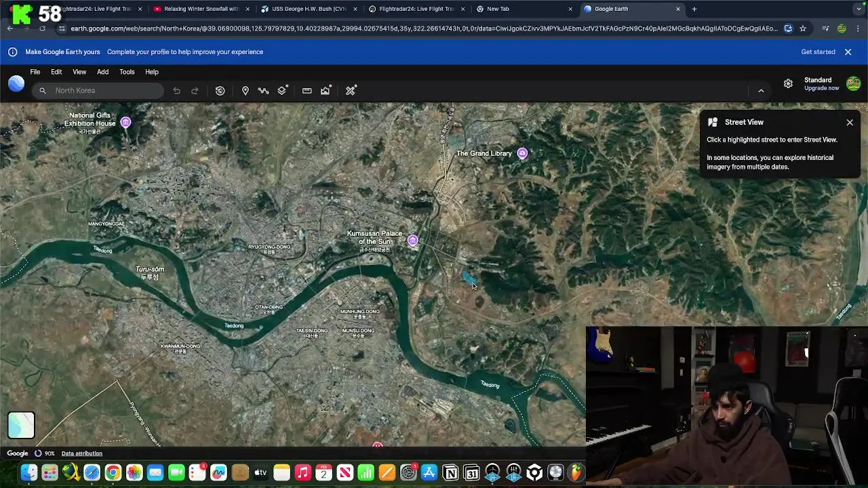Dismiss the Make Google Earth yours banner

848,52
